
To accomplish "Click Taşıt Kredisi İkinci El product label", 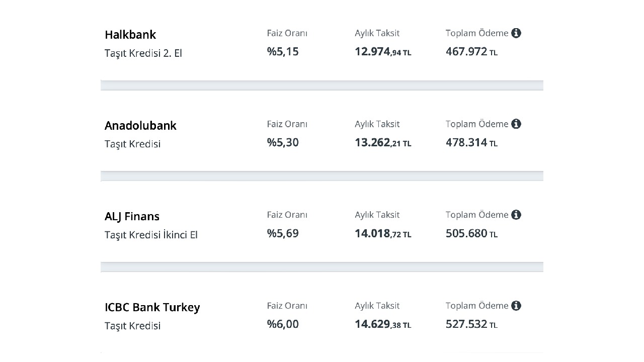I will [151, 235].
